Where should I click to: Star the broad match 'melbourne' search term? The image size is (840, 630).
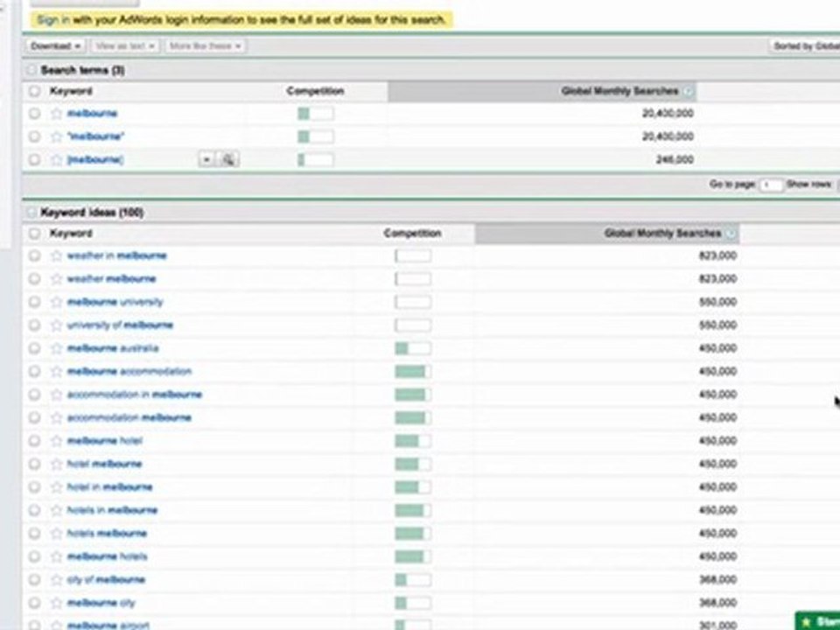point(56,113)
